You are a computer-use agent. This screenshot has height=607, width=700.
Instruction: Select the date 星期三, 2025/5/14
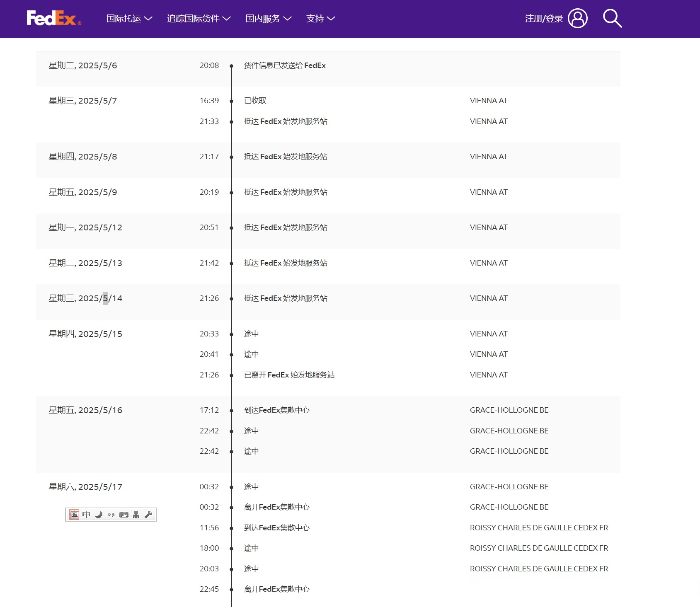pos(85,298)
